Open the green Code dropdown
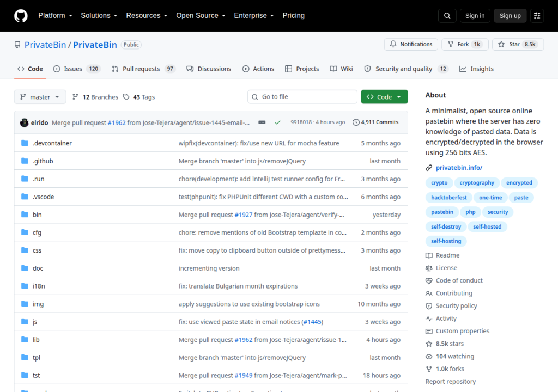 pyautogui.click(x=384, y=97)
